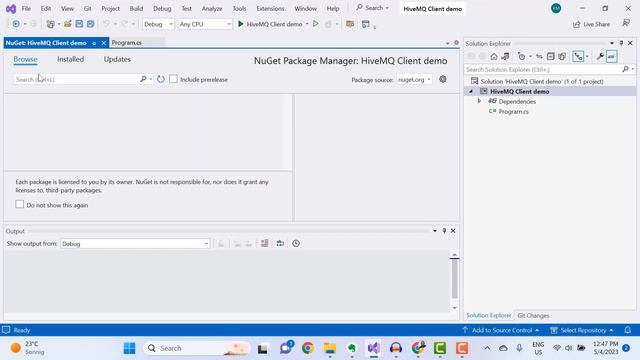Screen dimensions: 640x360
Task: Click the user account avatar
Action: pos(556,8)
